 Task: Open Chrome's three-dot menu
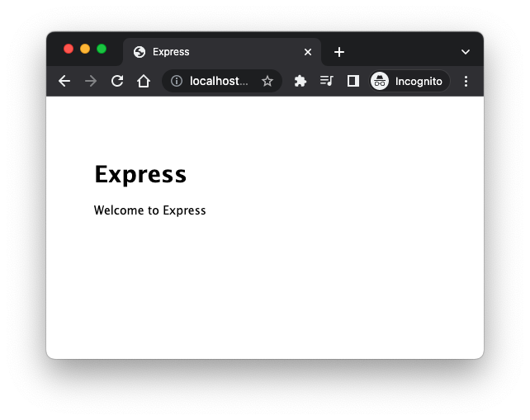pos(466,81)
